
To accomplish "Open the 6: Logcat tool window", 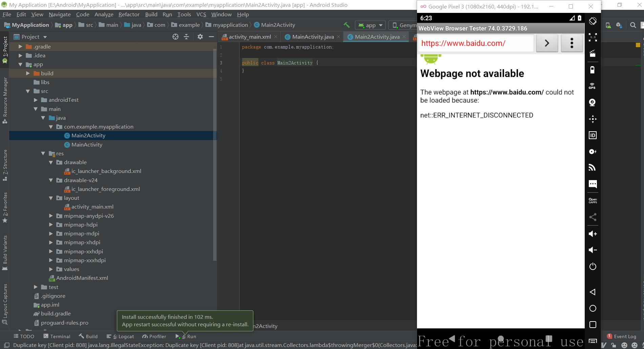I will 120,336.
